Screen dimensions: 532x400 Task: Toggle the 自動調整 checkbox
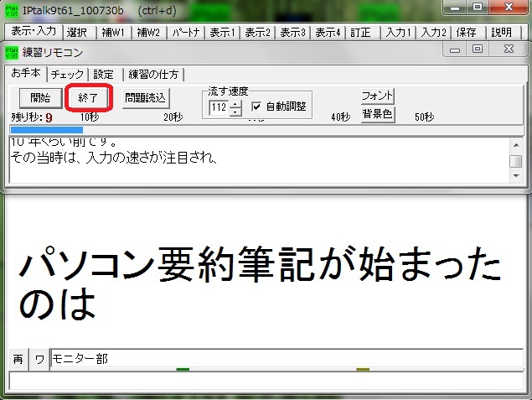click(x=257, y=107)
